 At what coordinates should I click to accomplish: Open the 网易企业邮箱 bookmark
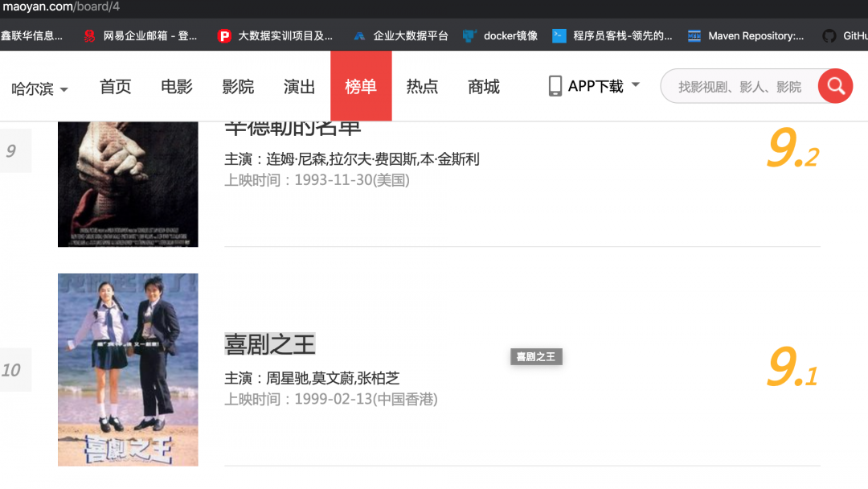141,36
